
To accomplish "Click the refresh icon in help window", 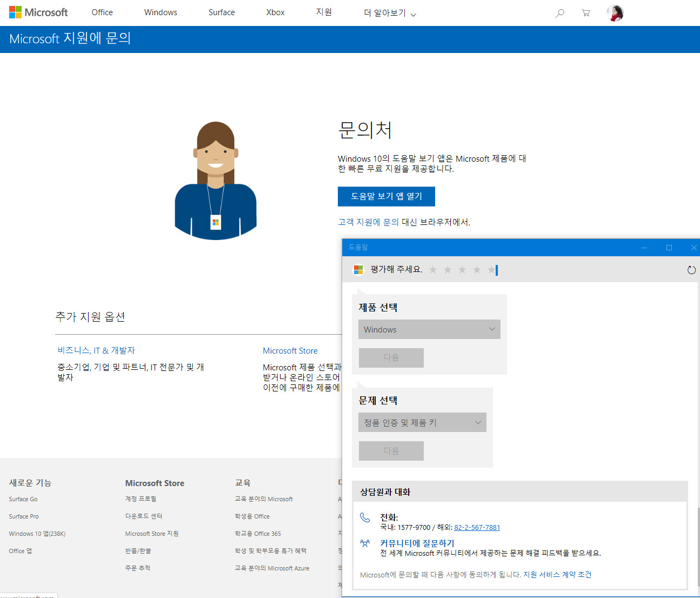I will (691, 270).
